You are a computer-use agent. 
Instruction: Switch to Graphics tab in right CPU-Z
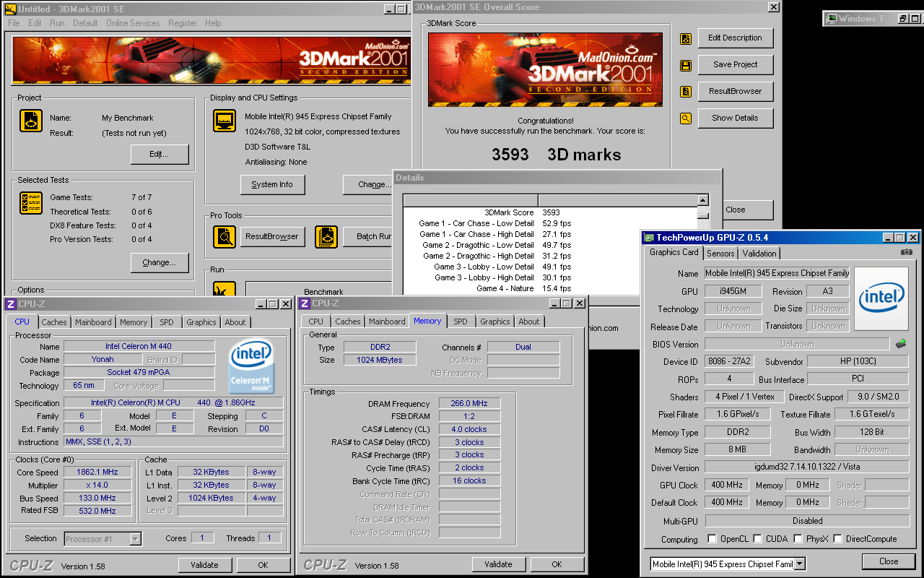pos(495,322)
